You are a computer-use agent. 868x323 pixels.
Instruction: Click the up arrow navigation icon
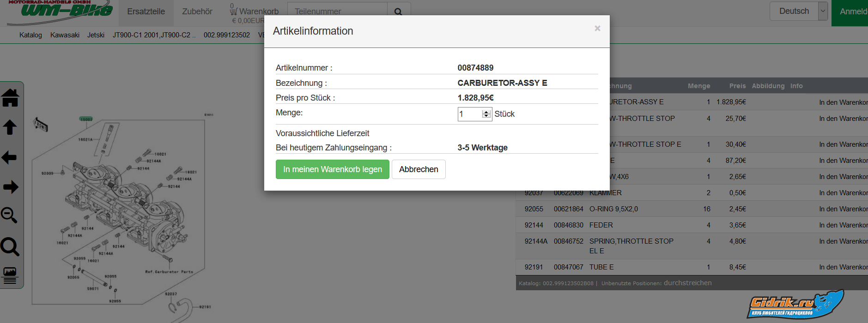10,127
